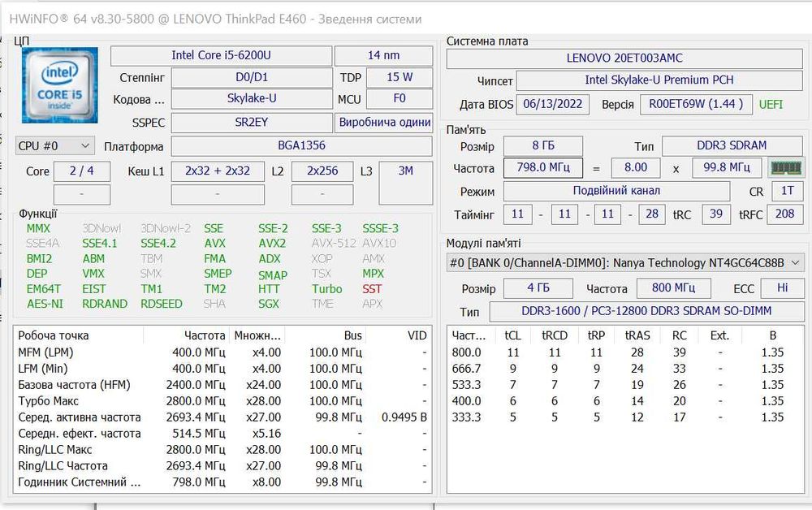The height and width of the screenshot is (510, 812).
Task: Select the 400.0 memory timing row
Action: tap(625, 400)
